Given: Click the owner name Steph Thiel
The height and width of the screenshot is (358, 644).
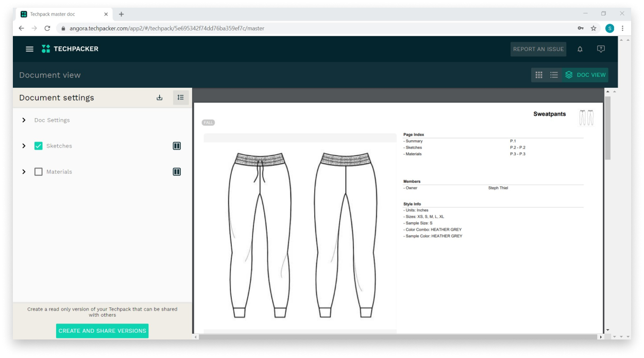Looking at the screenshot, I should click(x=498, y=188).
